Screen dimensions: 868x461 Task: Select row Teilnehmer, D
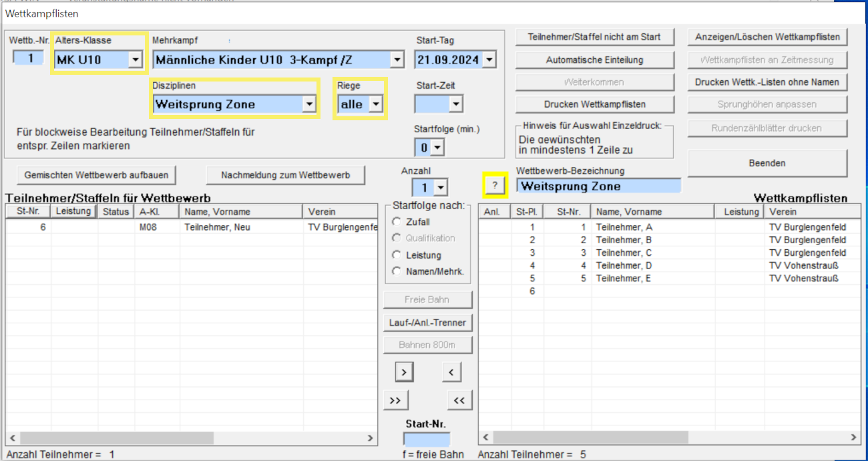point(670,265)
